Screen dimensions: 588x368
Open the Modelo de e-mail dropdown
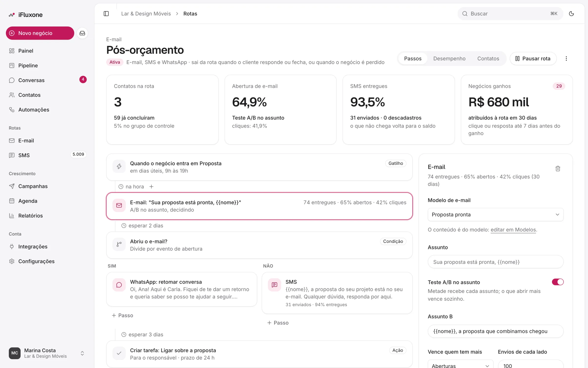(x=495, y=215)
